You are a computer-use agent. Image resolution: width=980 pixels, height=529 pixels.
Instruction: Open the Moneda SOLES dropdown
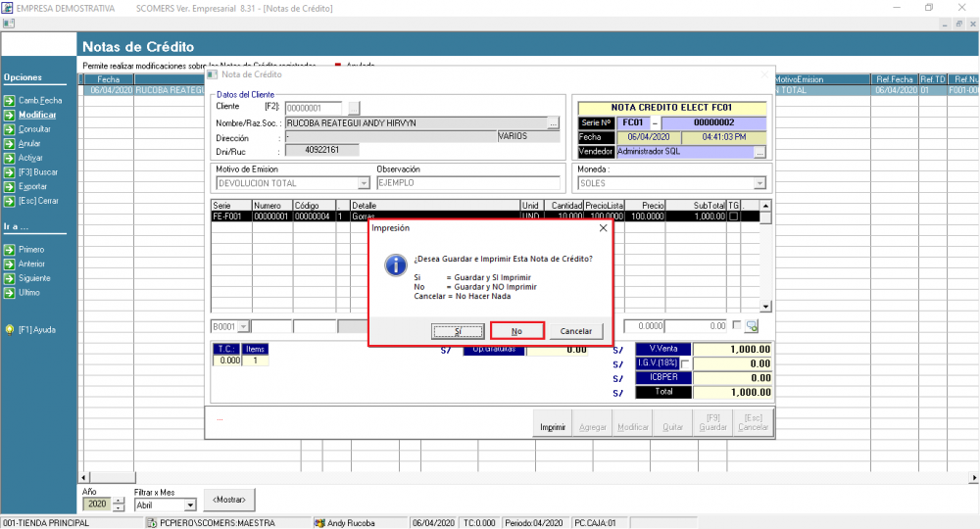pyautogui.click(x=759, y=183)
